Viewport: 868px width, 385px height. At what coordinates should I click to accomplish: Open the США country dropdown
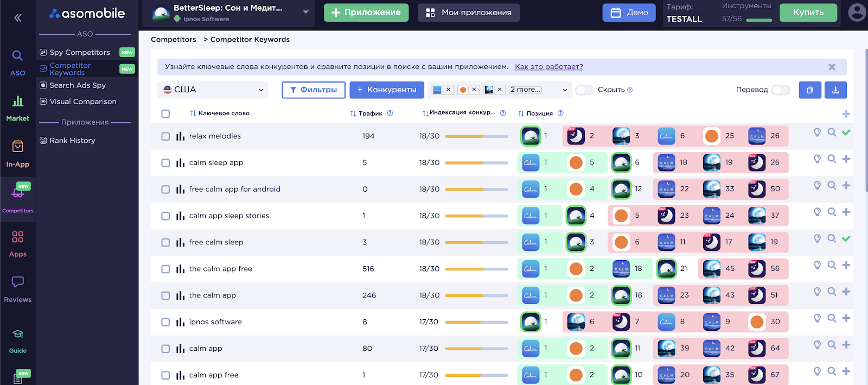[x=213, y=90]
